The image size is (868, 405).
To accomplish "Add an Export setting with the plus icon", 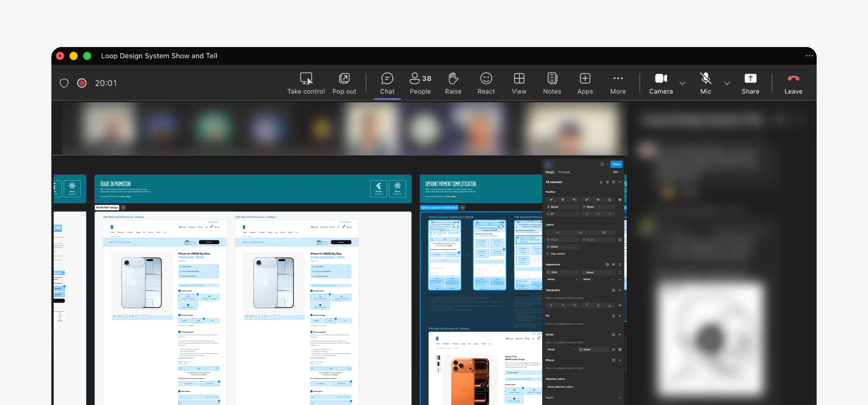I will pos(620,398).
